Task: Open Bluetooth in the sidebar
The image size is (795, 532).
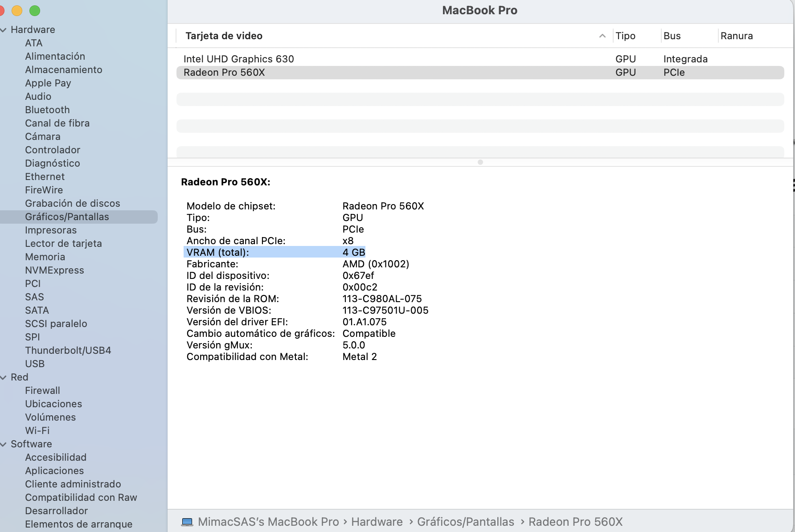Action: (47, 110)
